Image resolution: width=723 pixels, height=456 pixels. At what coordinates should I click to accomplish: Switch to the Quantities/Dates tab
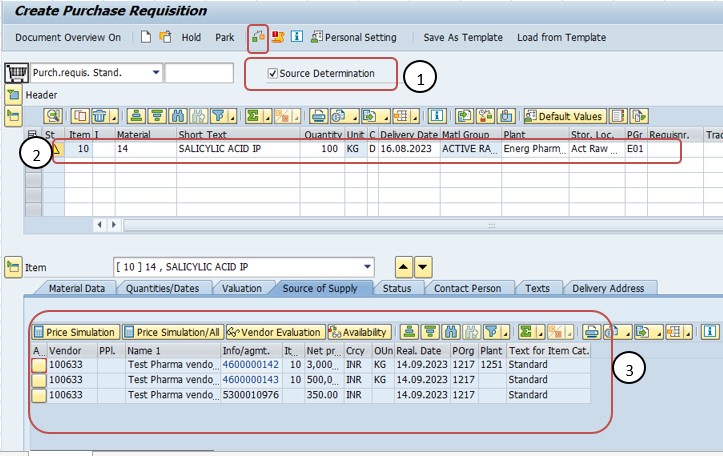(x=162, y=288)
